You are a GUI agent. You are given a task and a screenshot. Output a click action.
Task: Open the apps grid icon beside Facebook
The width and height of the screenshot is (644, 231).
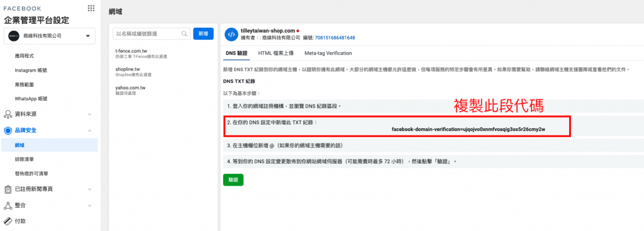[91, 8]
